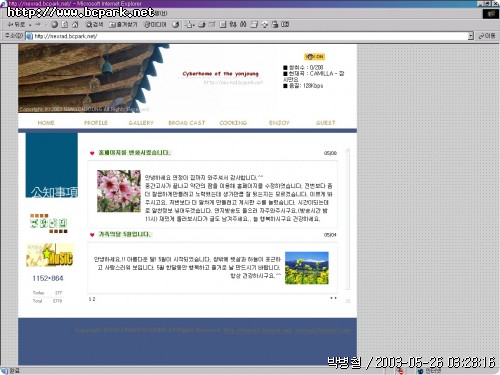
Task: Click the roof tile header photo
Action: pos(93,78)
